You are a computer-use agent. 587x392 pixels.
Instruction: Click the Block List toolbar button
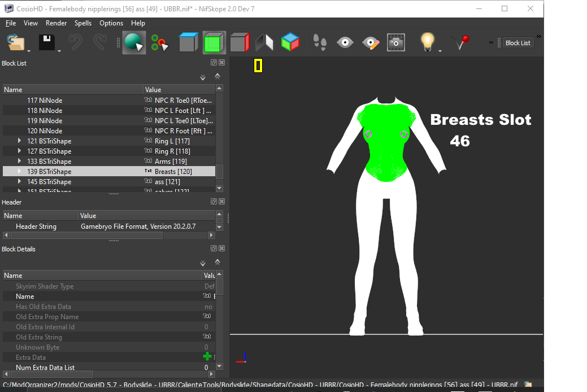point(518,43)
